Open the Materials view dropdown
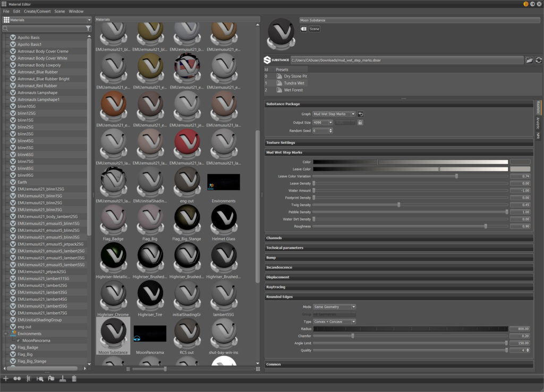Image resolution: width=544 pixels, height=392 pixels. tap(47, 20)
